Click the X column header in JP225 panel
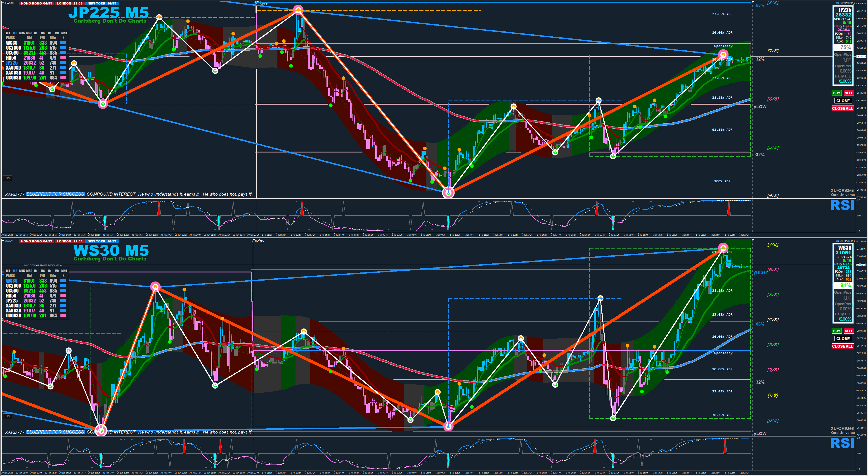Viewport: 868px width, 476px height. (x=63, y=38)
